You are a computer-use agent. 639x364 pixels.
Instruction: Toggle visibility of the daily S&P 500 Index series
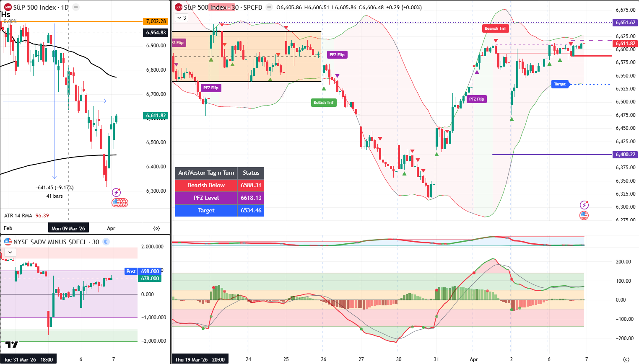tap(75, 7)
